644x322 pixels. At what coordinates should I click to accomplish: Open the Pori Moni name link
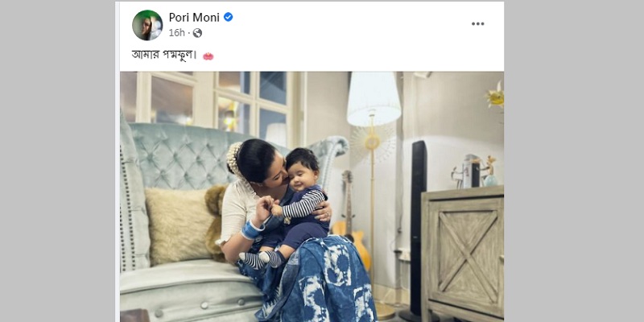[x=194, y=17]
